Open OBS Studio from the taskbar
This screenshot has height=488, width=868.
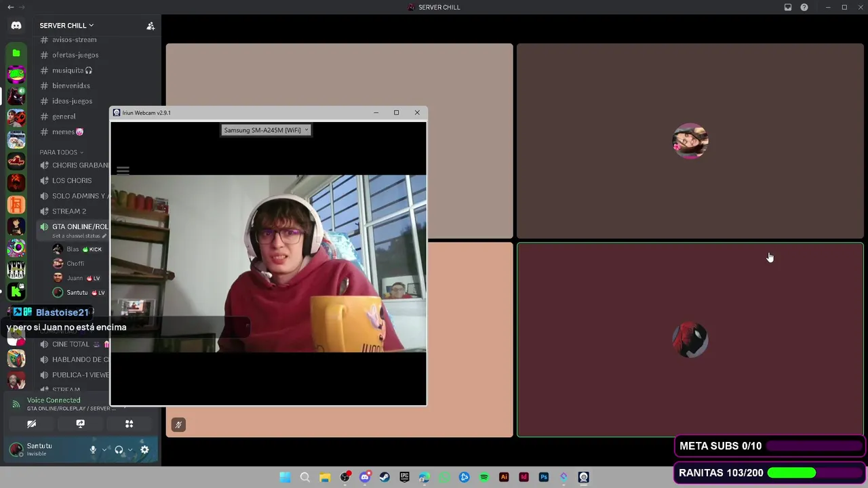point(344,477)
